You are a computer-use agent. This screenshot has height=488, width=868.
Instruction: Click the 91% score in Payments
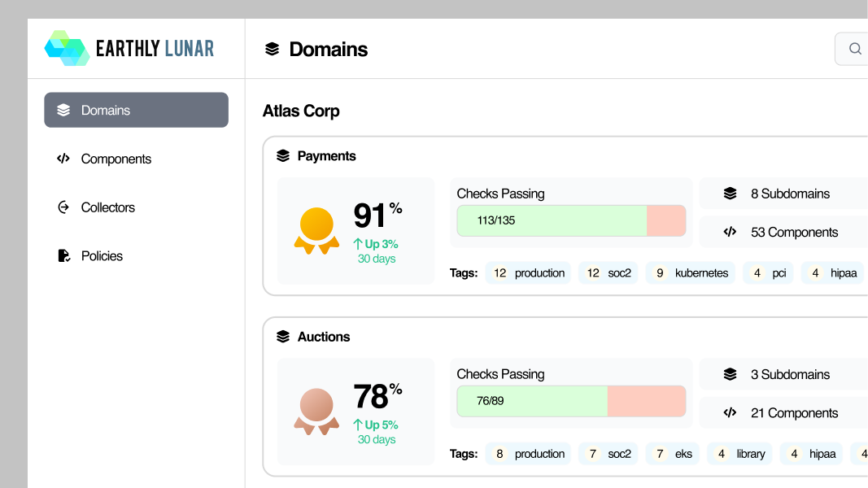377,215
